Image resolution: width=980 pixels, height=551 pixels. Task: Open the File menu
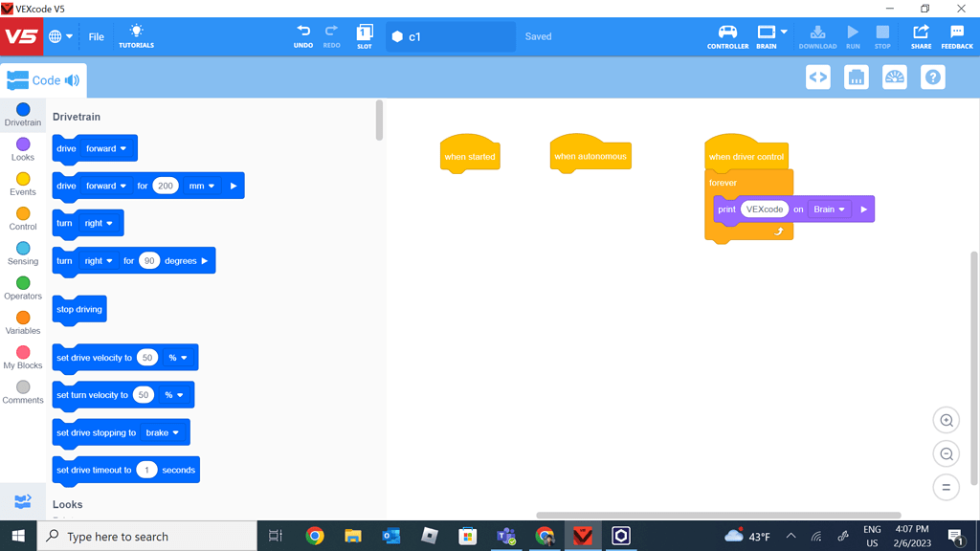[96, 36]
